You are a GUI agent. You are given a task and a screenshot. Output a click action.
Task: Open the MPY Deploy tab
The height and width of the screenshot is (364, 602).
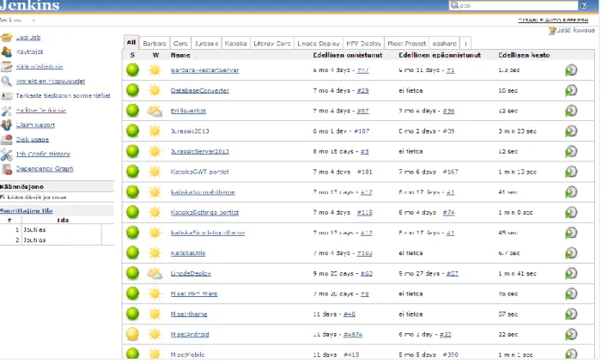tap(363, 44)
